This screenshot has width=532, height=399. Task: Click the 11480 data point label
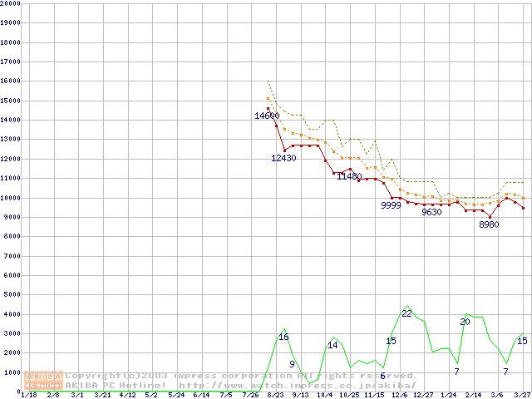pyautogui.click(x=349, y=176)
